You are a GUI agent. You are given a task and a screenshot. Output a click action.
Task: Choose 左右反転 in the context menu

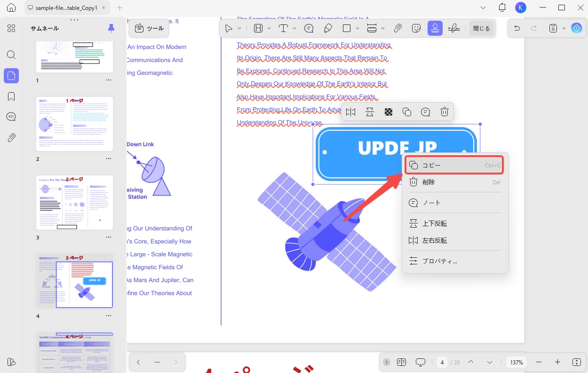tap(455, 240)
